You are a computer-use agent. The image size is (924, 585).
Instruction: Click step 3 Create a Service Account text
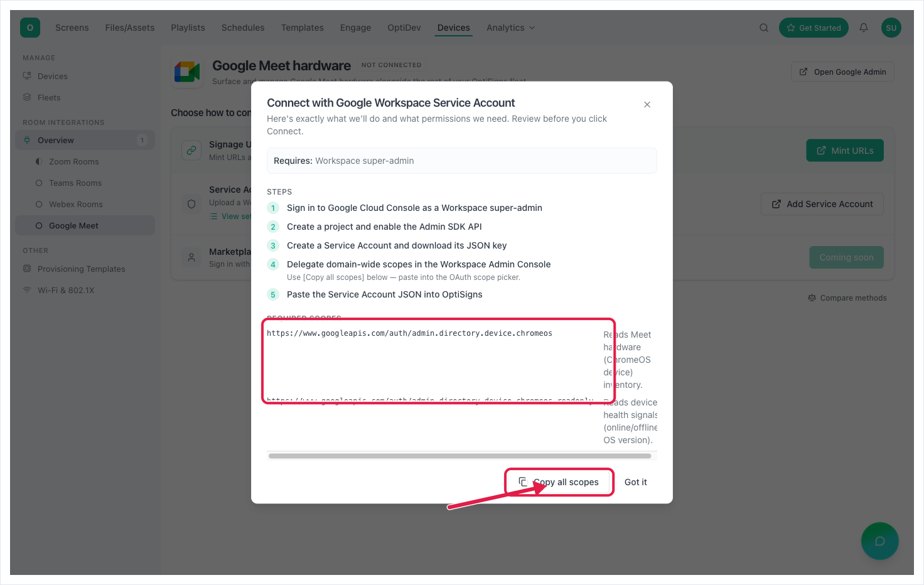(x=397, y=245)
